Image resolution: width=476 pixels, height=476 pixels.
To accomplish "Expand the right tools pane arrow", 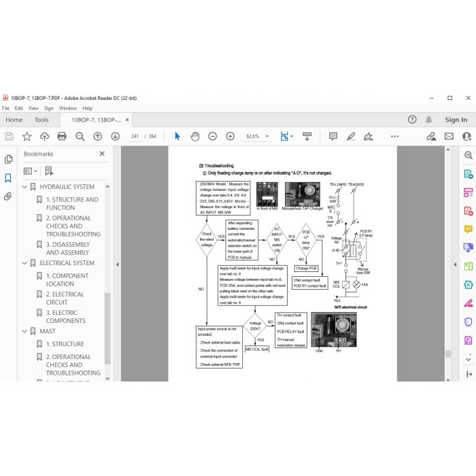I will coord(455,265).
